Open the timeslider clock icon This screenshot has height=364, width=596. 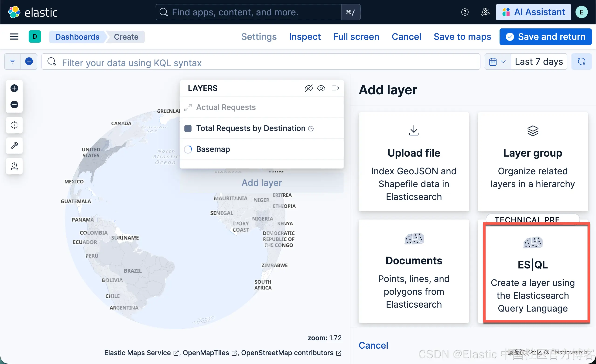click(14, 166)
